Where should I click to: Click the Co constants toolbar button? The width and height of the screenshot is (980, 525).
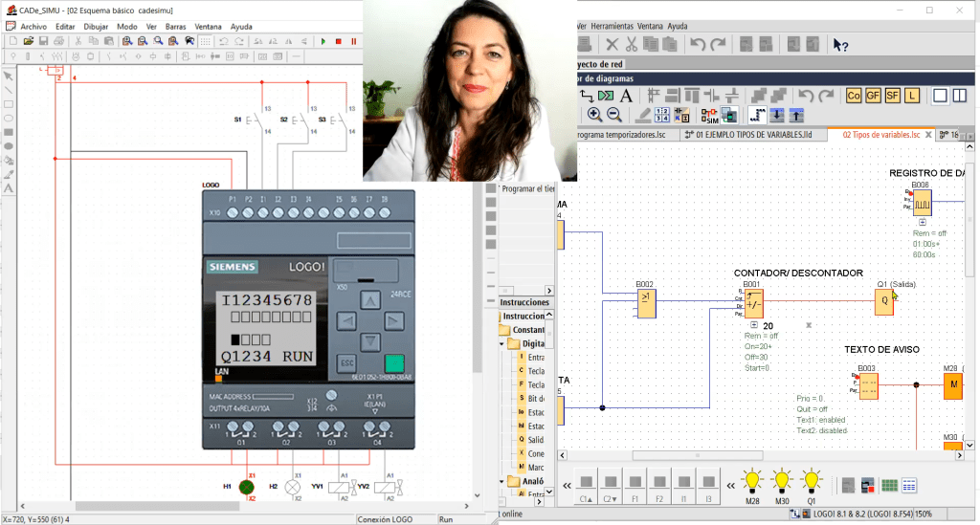point(854,95)
